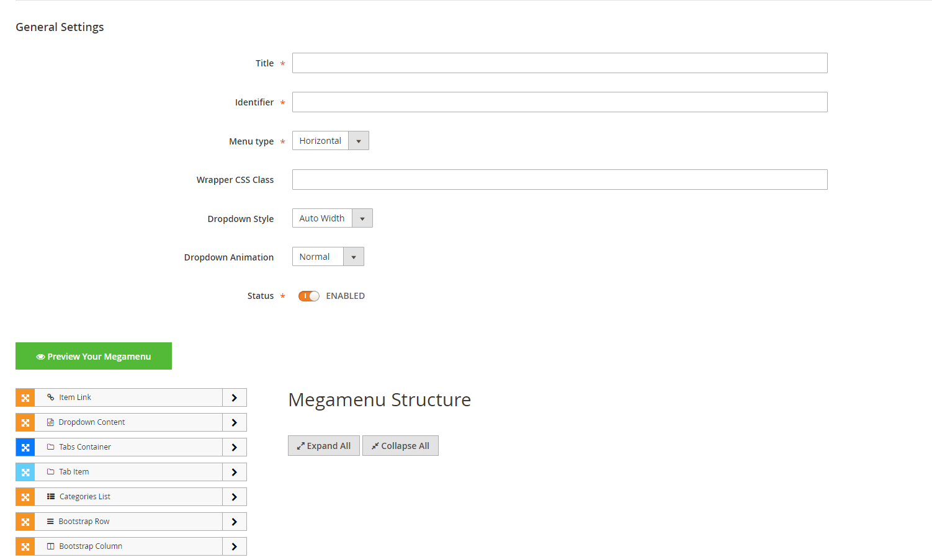
Task: Click the folder icon beside Tab Item
Action: (x=51, y=472)
